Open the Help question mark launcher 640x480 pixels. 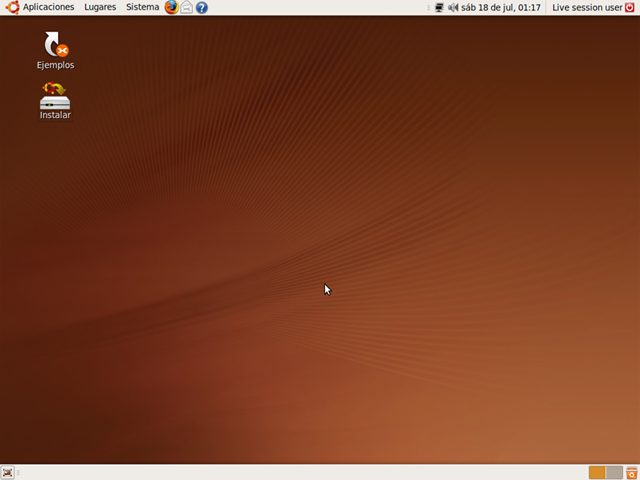coord(202,7)
